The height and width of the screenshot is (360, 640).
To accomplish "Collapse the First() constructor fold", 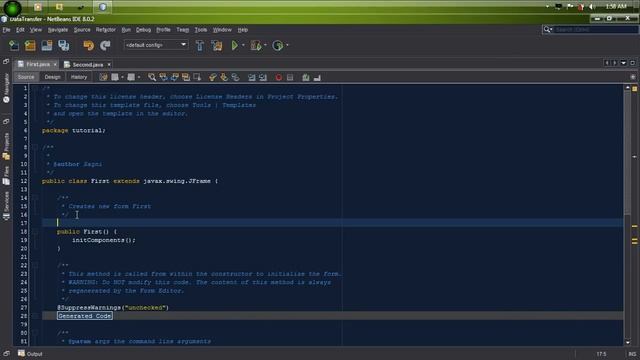I will tap(36, 232).
